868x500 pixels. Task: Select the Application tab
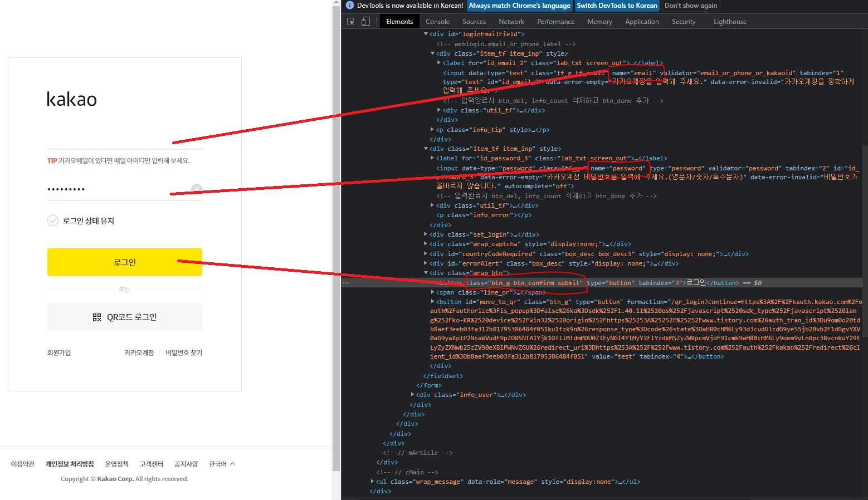(642, 22)
